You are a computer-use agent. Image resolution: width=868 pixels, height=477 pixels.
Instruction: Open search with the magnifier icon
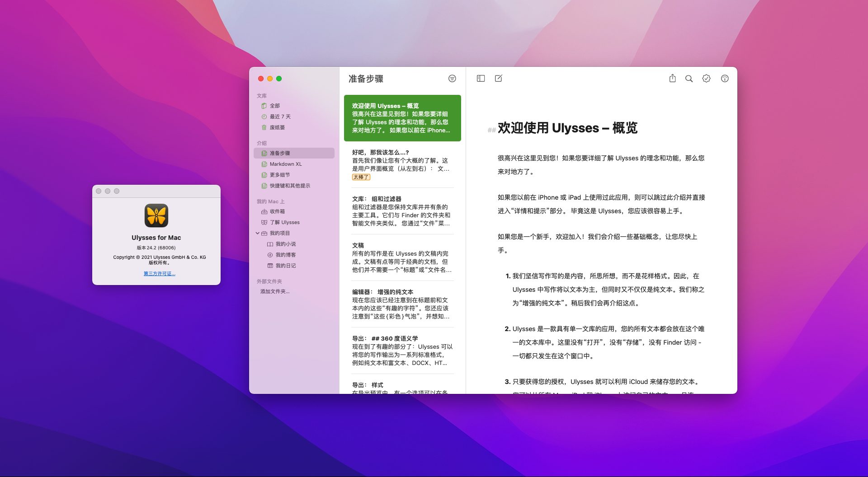[689, 78]
